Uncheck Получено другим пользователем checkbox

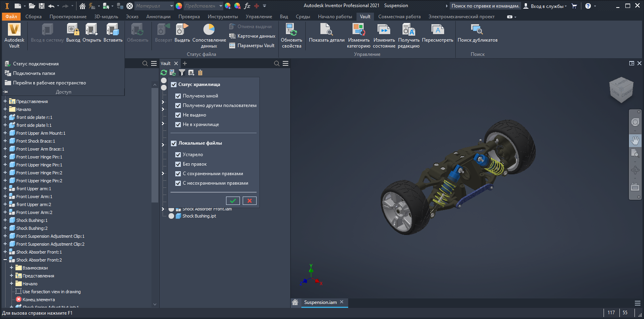pos(178,105)
